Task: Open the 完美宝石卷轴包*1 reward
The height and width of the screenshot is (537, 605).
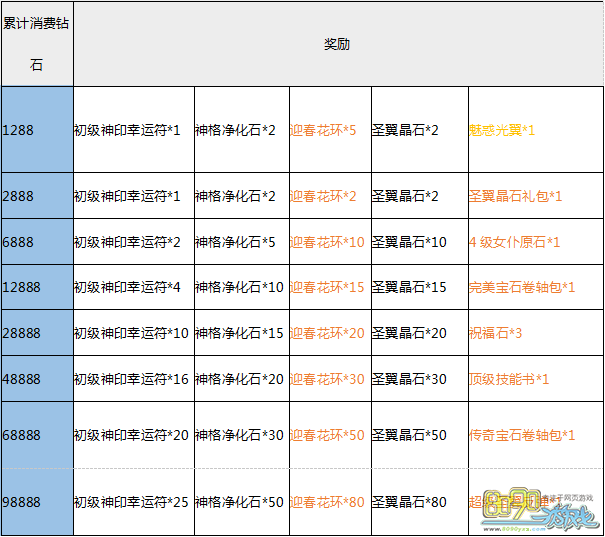Action: 521,287
